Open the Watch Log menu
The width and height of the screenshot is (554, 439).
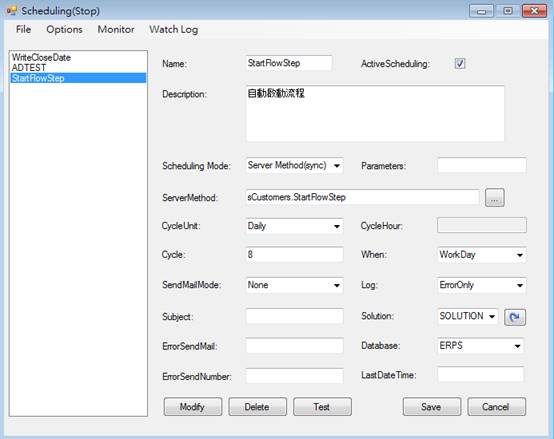pos(173,29)
